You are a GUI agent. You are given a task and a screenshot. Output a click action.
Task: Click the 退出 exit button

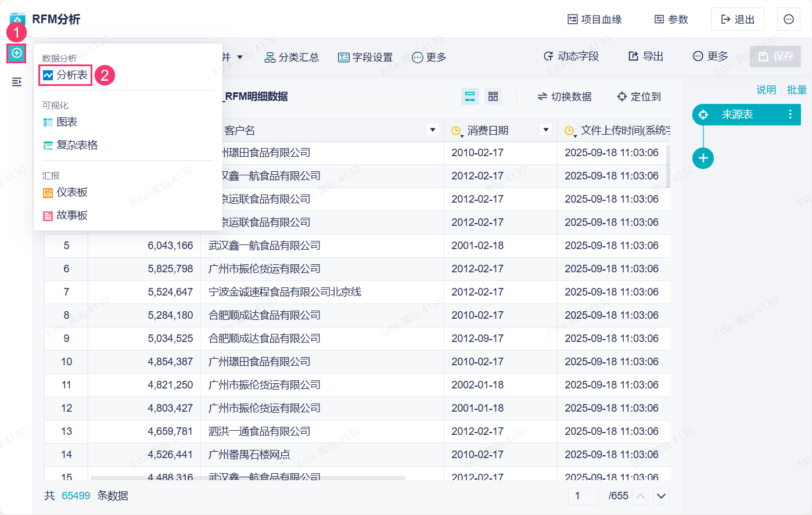(x=738, y=19)
